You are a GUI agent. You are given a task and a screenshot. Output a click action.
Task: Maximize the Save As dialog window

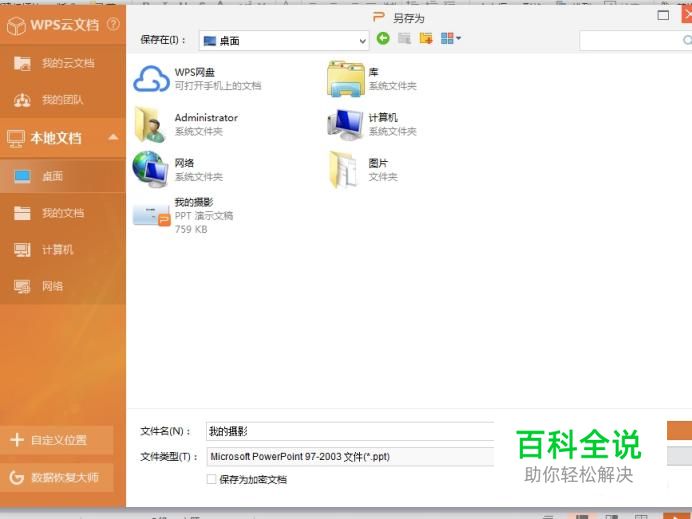[663, 15]
